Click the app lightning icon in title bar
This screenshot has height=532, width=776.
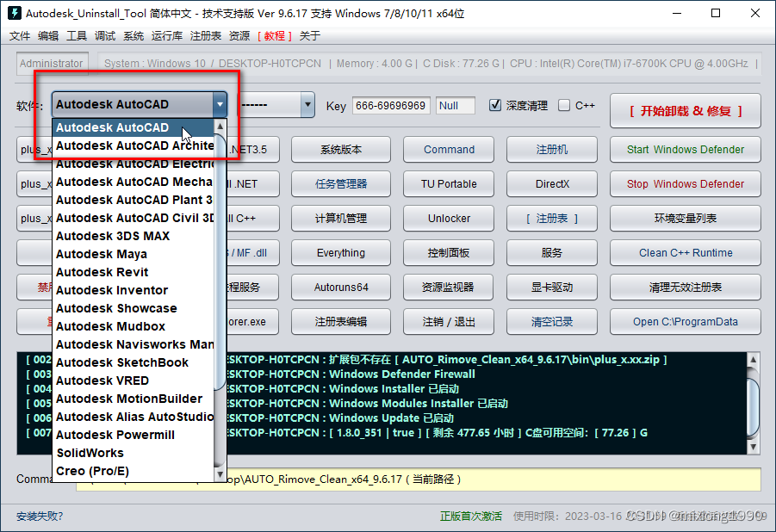coord(14,13)
